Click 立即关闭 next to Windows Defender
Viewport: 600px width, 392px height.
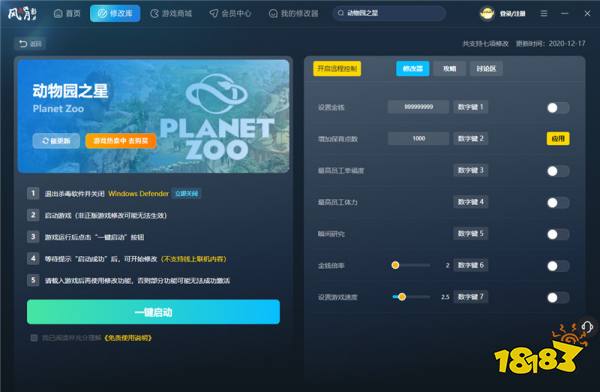point(186,194)
